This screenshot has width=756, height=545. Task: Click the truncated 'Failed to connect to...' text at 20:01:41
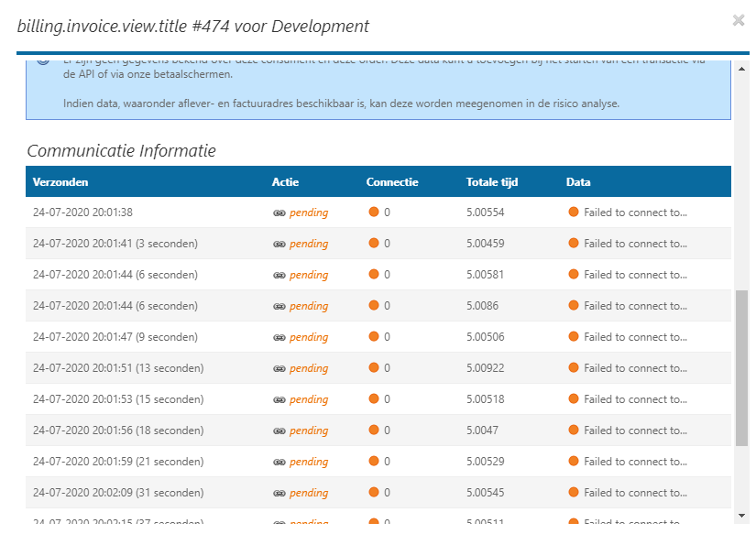coord(635,244)
